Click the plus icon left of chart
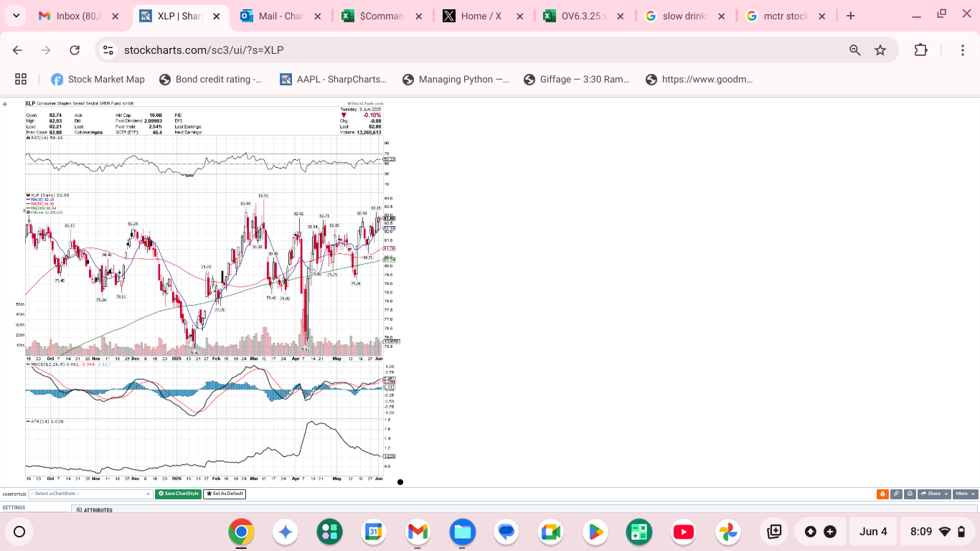This screenshot has height=551, width=980. tap(5, 104)
